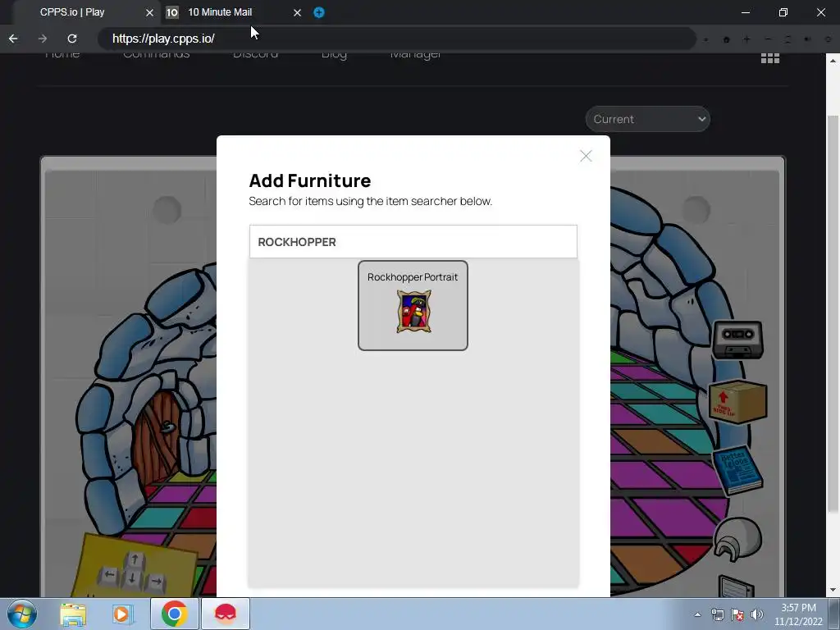Image resolution: width=840 pixels, height=630 pixels.
Task: Open the Current igloo dropdown
Action: pyautogui.click(x=648, y=119)
